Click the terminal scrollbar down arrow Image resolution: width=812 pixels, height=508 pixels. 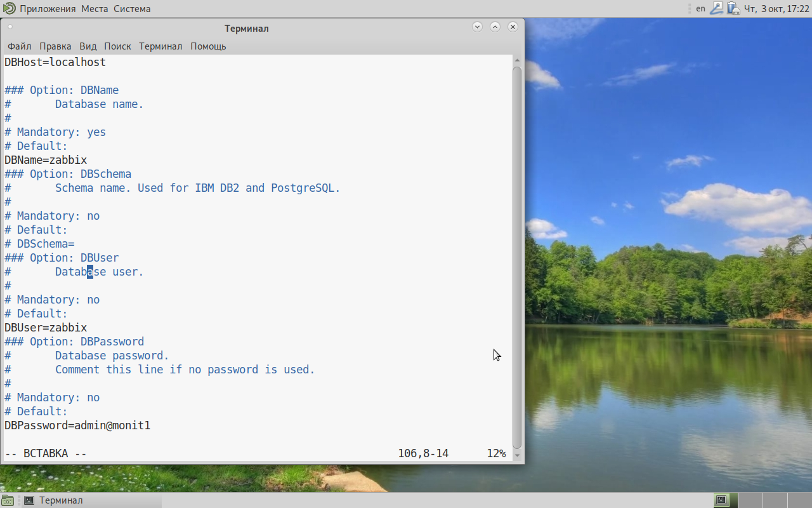517,455
